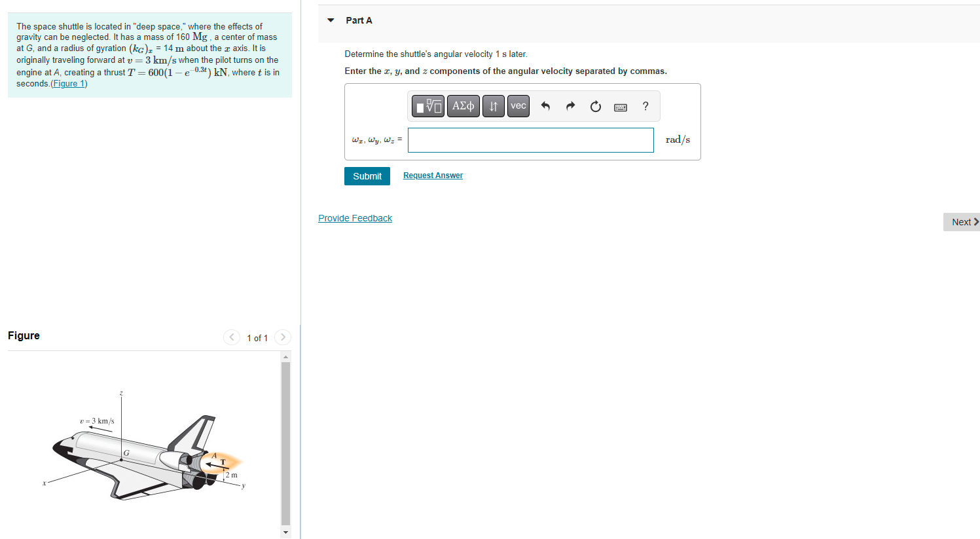Open the equation editor help

[645, 106]
